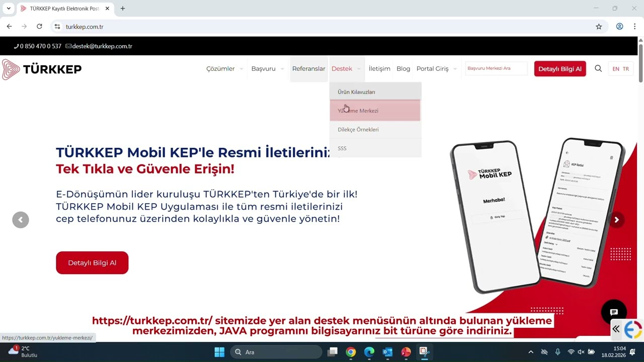The image size is (644, 362).
Task: Show hidden system tray icons
Action: [530, 352]
